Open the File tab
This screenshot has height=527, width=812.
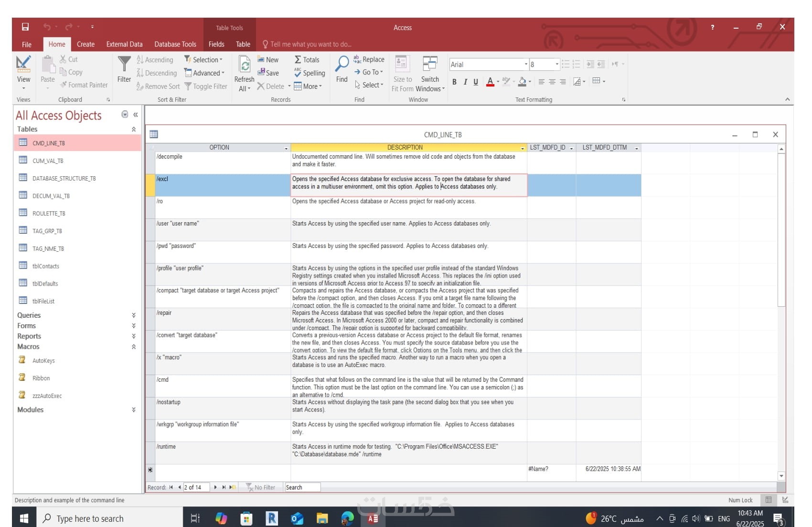pos(27,44)
